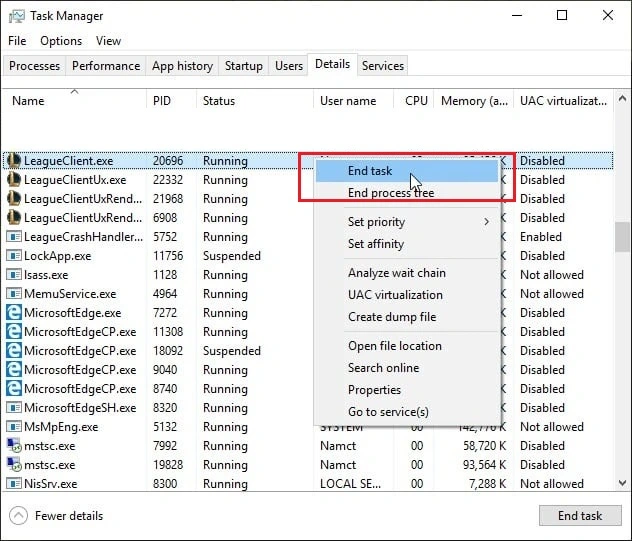Switch to the Performance tab
The height and width of the screenshot is (541, 632).
(x=106, y=66)
